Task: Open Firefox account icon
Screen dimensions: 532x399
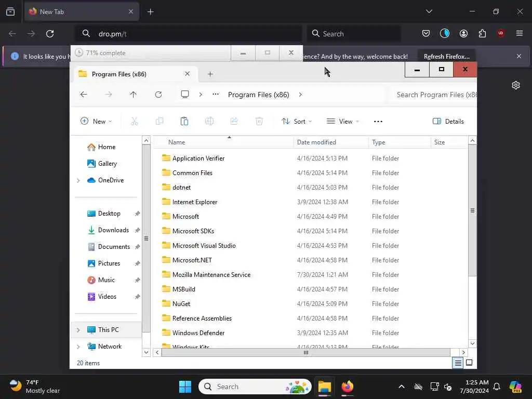Action: coord(463,33)
